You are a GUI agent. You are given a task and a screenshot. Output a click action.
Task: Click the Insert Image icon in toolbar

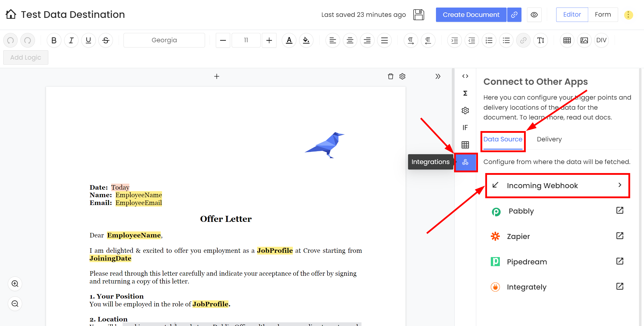point(584,40)
